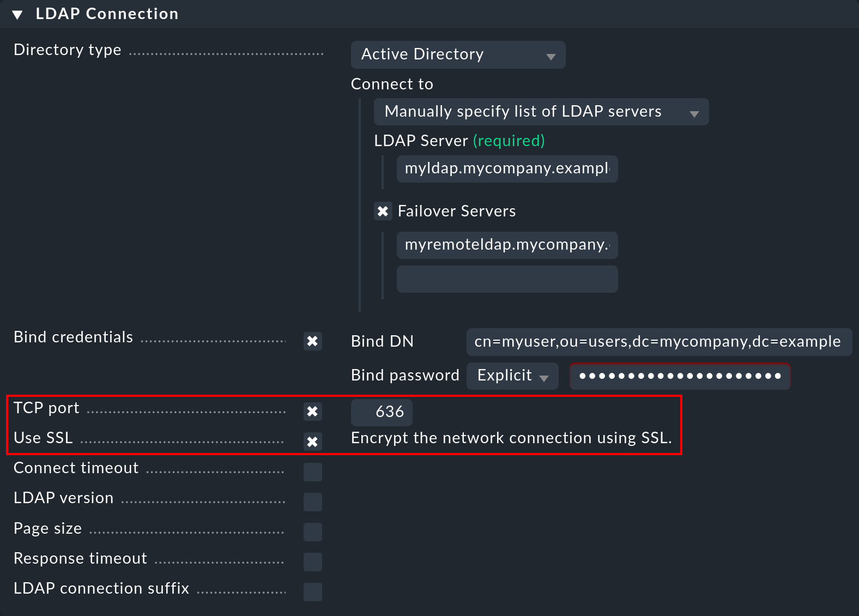Uncheck the Failover Servers checkbox
Viewport: 859px width, 616px height.
coord(383,211)
